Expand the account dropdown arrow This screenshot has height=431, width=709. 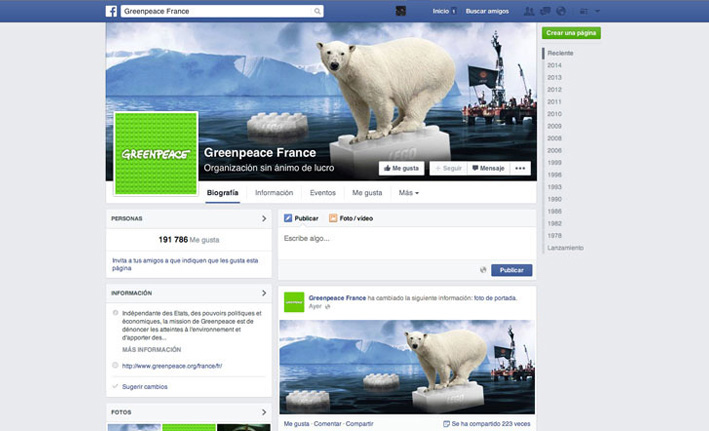tap(597, 11)
